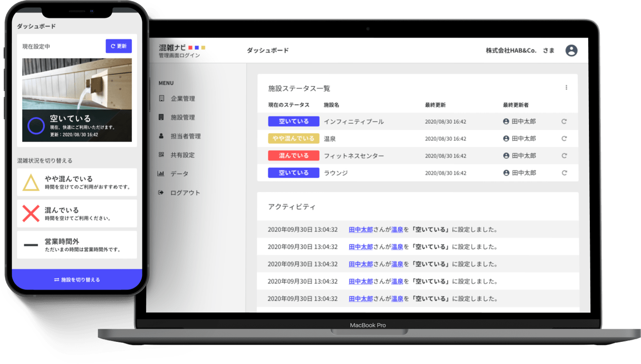Choose 営業時間外 status on phone
This screenshot has height=364, width=641.
point(77,245)
